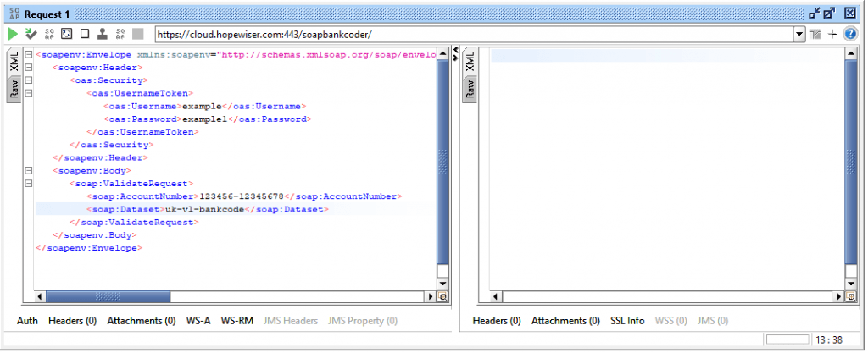Open the blue help question mark icon
This screenshot has width=868, height=353.
(850, 34)
